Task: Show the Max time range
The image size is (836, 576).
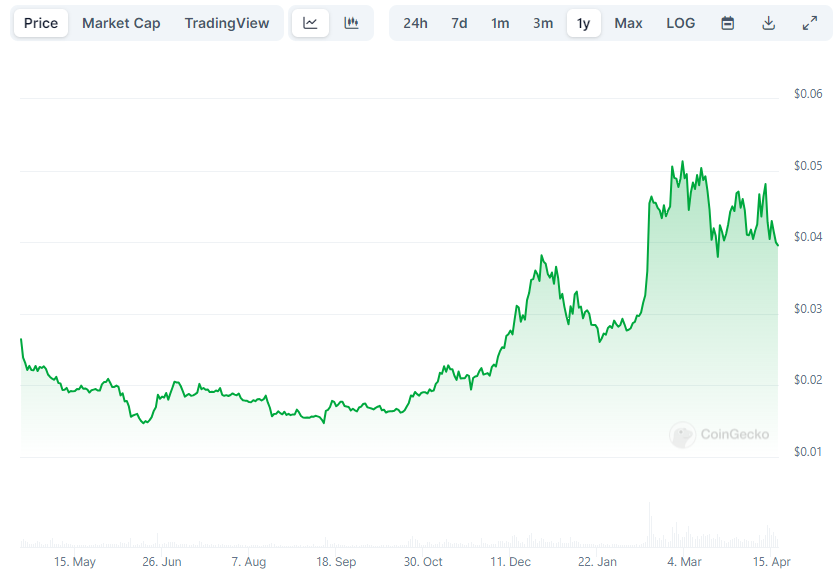Action: [628, 23]
